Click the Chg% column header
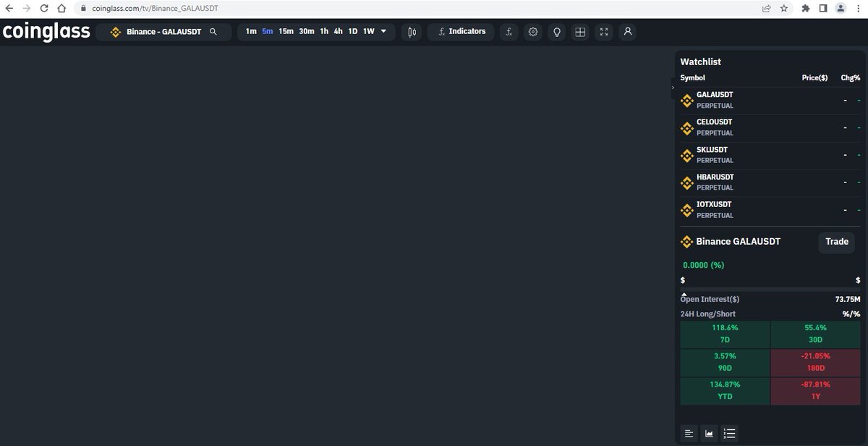868x446 pixels. click(x=851, y=77)
